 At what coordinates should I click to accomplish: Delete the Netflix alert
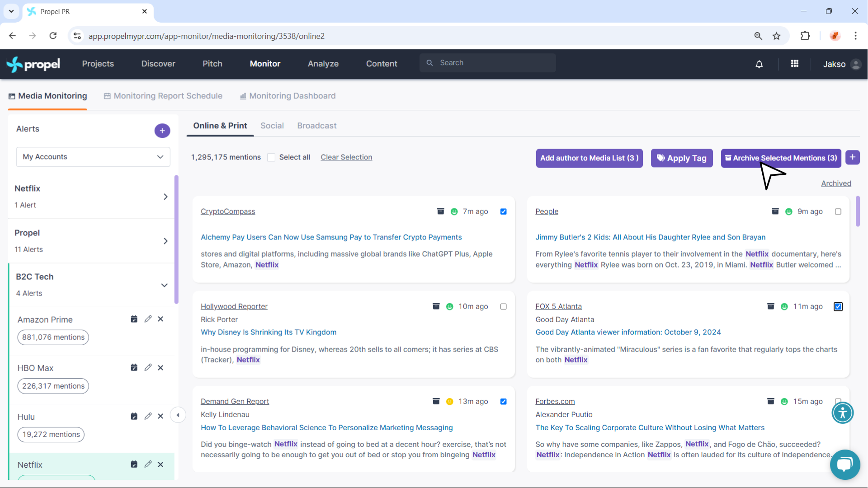pyautogui.click(x=160, y=465)
